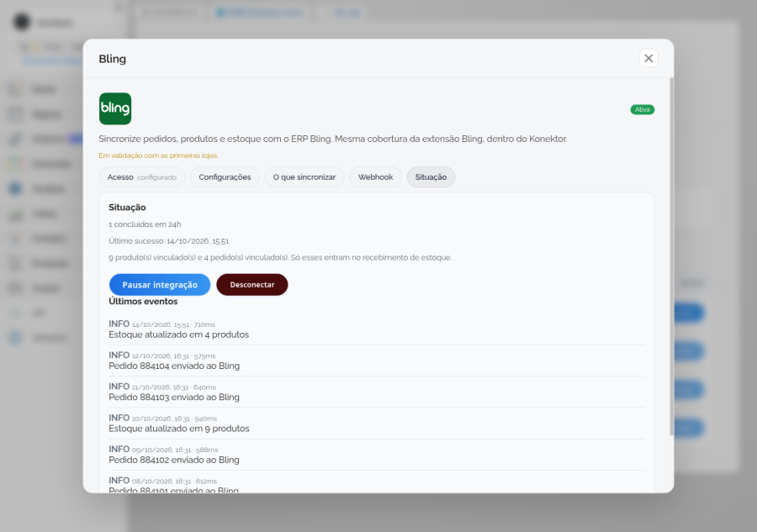Select the Webhook tab

click(375, 177)
